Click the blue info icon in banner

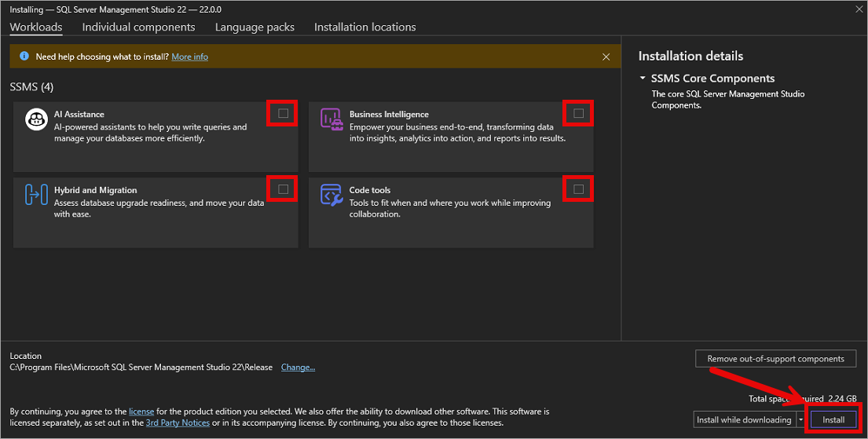[24, 57]
